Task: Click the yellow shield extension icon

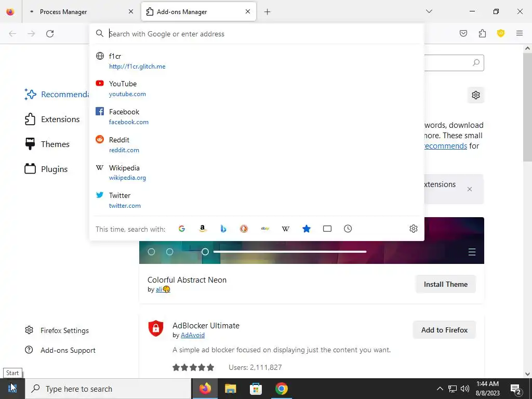Action: 501,33
